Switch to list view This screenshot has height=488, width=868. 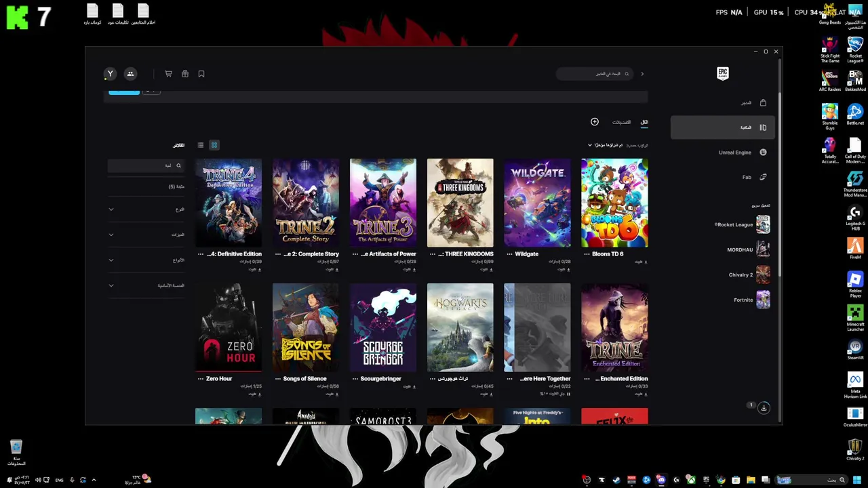tap(201, 145)
